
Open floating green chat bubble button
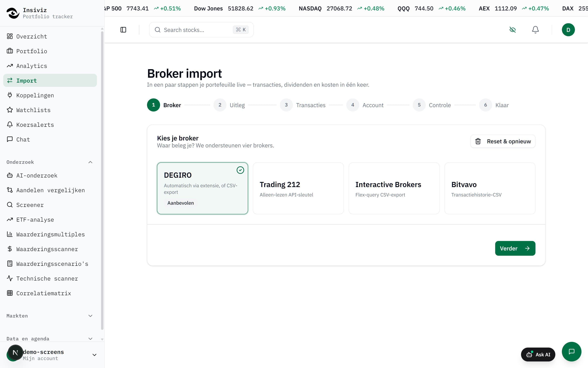(x=571, y=351)
